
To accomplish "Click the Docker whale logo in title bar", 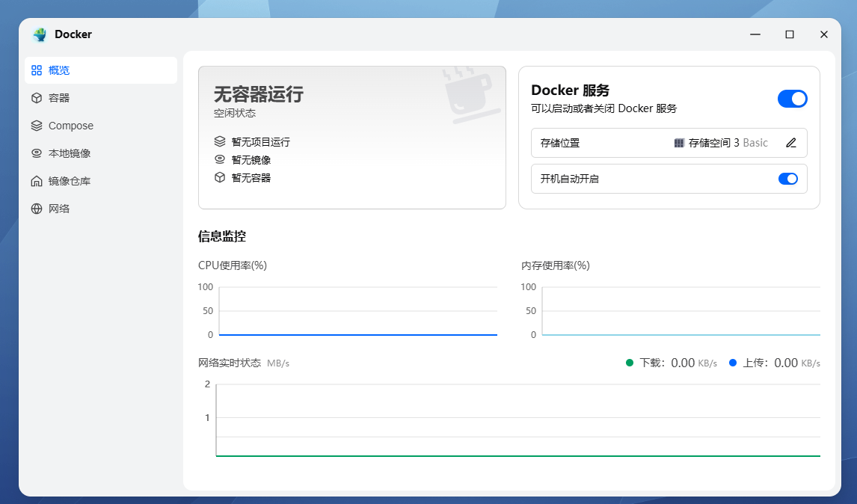I will [40, 34].
